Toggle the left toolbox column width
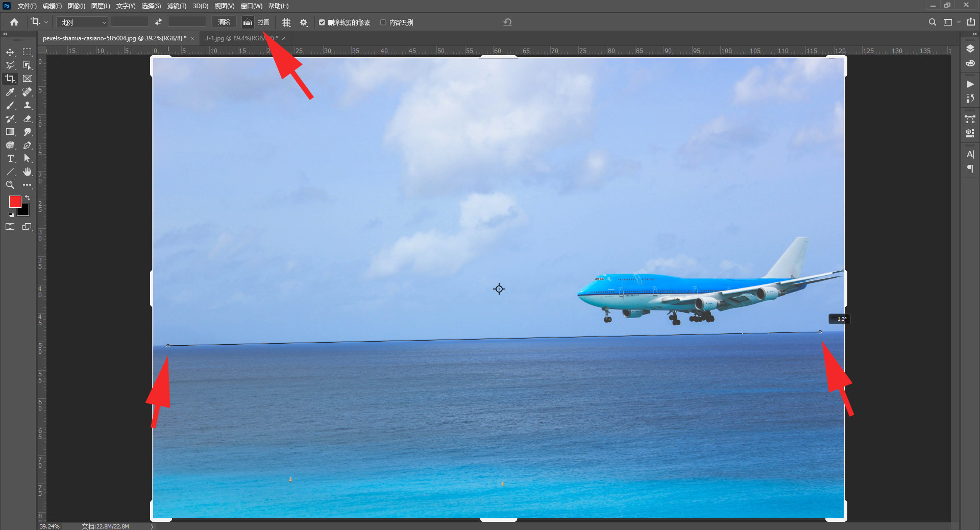The image size is (980, 530). click(x=5, y=34)
